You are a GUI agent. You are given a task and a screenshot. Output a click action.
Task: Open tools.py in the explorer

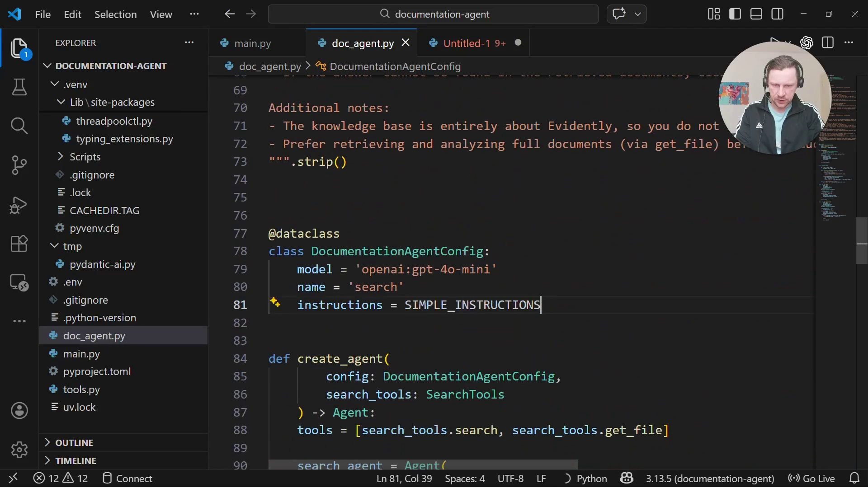click(81, 389)
